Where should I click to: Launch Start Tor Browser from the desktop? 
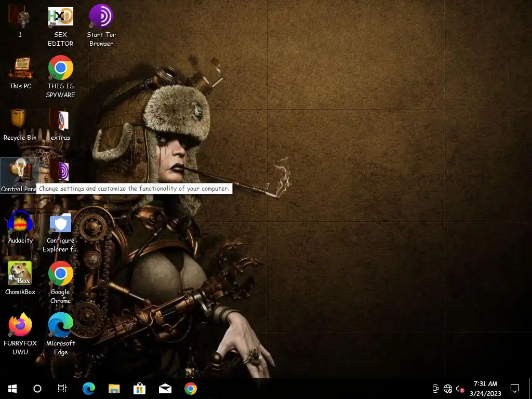point(101,25)
